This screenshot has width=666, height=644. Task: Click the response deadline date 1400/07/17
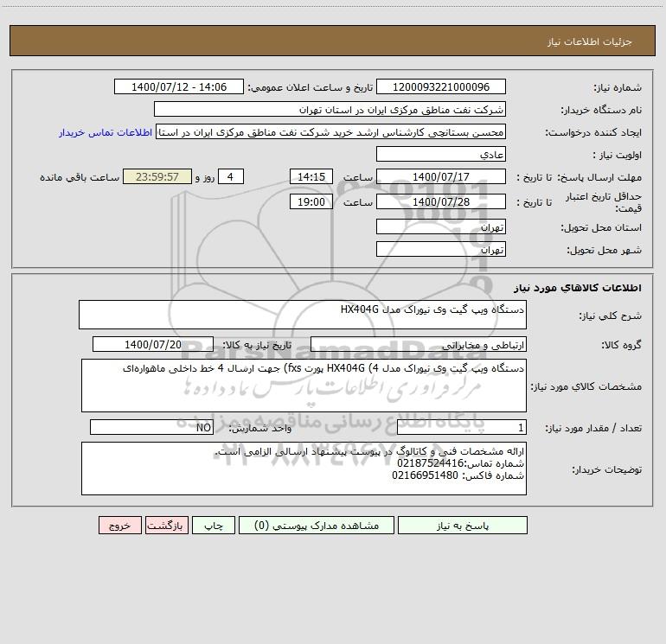click(x=441, y=176)
